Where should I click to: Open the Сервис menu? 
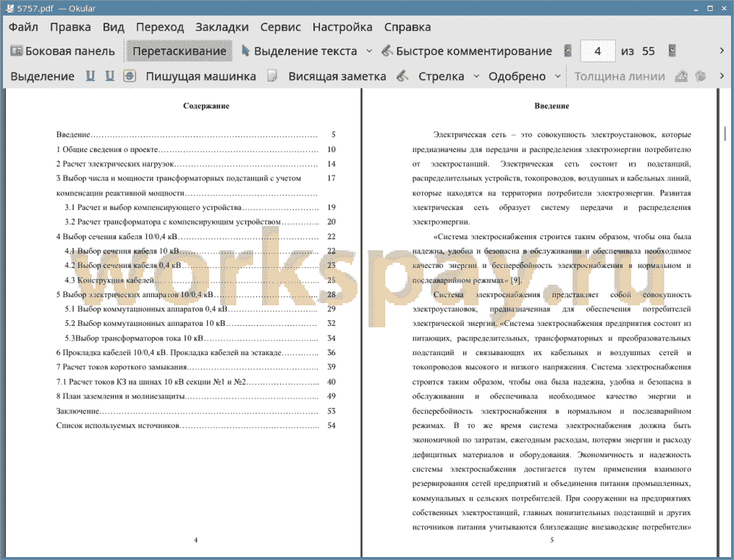point(280,27)
